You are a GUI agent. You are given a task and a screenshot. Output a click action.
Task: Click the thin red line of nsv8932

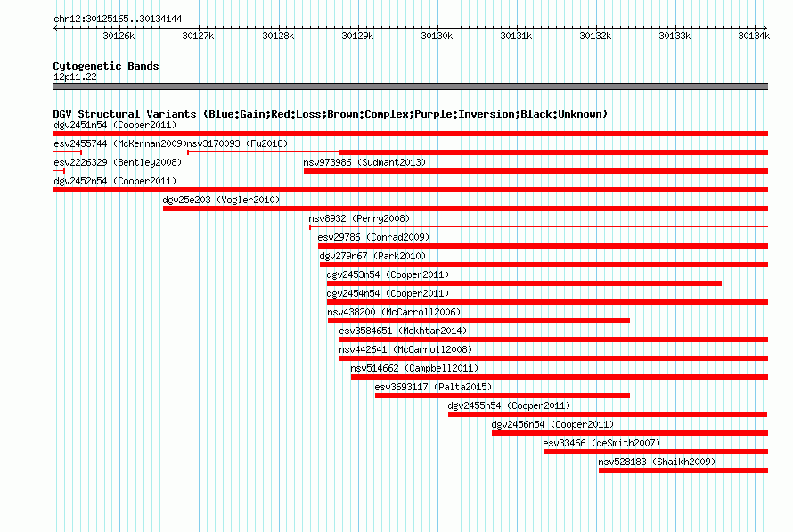(538, 227)
